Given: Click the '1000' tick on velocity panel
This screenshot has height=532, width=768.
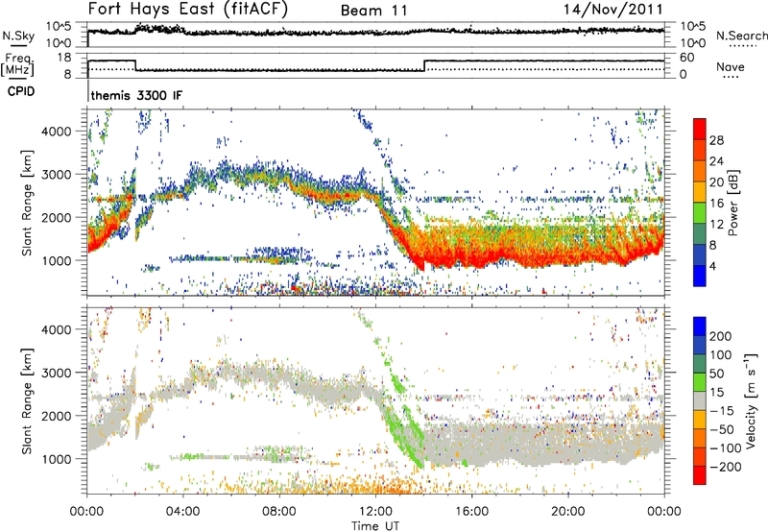Looking at the screenshot, I should pos(56,459).
